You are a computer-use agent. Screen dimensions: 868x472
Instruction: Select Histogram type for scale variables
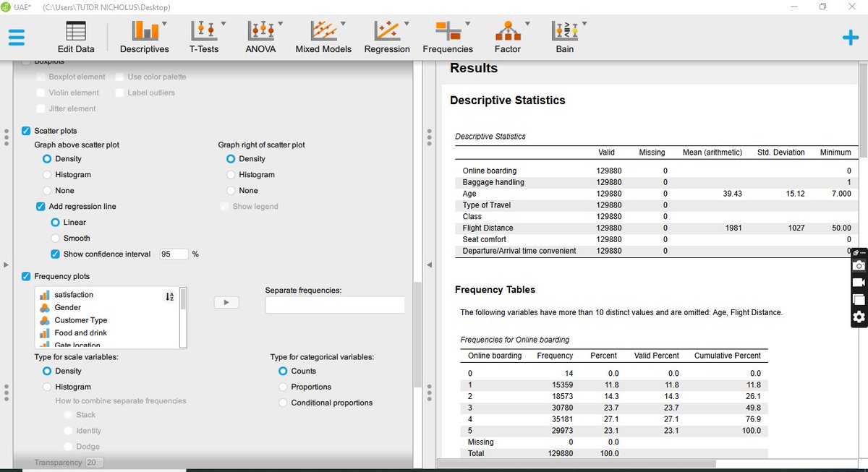click(x=47, y=387)
